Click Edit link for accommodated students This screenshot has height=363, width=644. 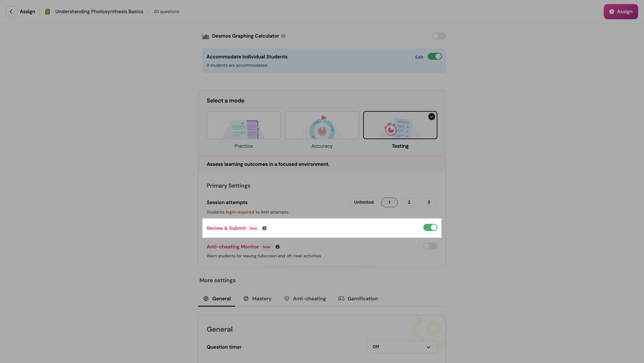click(419, 57)
